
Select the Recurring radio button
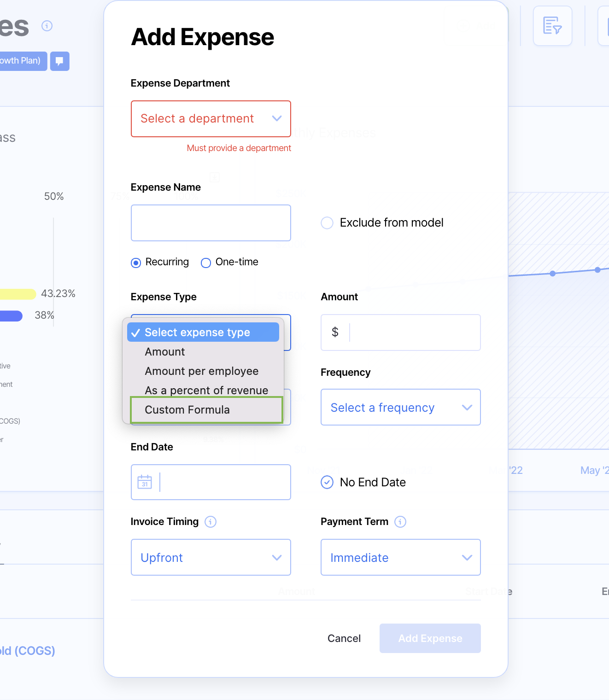pos(136,262)
